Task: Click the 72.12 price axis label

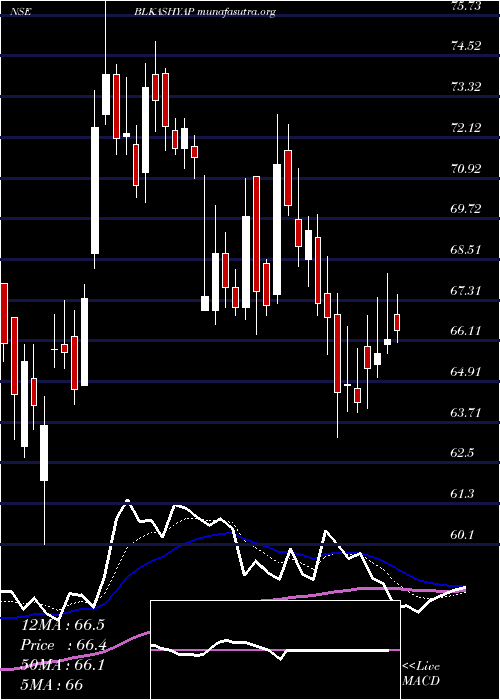Action: pos(466,129)
